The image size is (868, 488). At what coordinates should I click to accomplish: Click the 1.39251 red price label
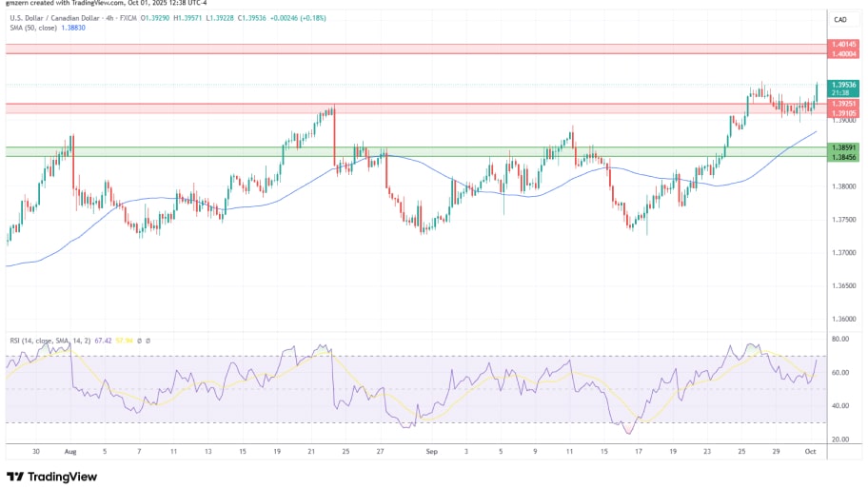click(843, 103)
